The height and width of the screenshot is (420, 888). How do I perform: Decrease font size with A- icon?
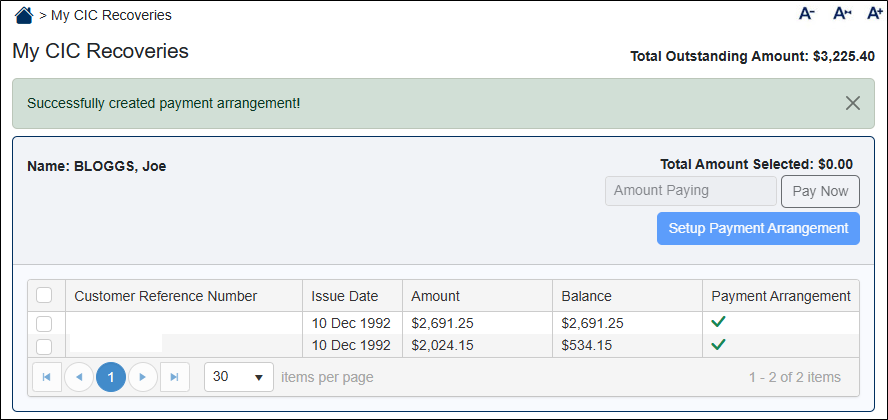point(807,14)
